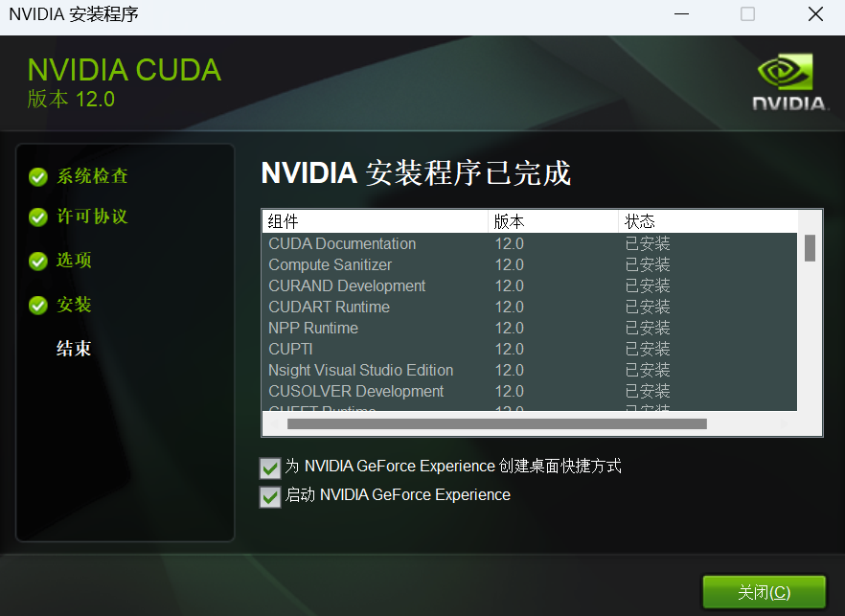Select the 结束 step label
845x616 pixels.
(74, 348)
